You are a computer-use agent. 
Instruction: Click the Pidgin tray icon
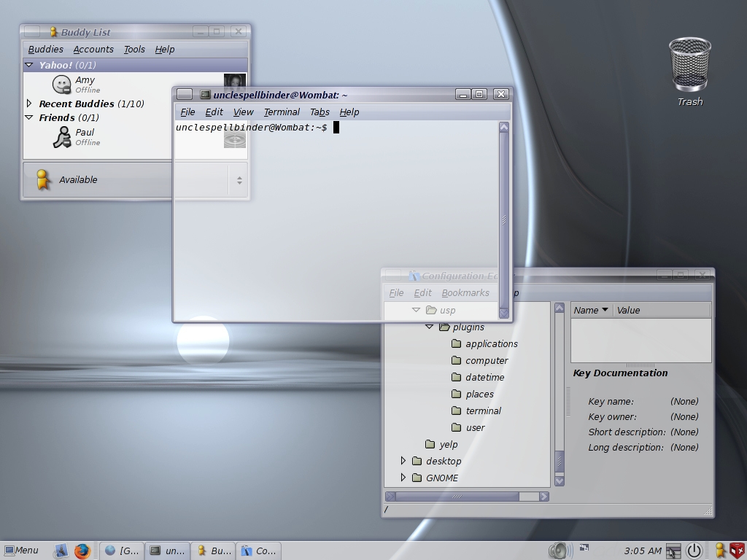tap(721, 551)
